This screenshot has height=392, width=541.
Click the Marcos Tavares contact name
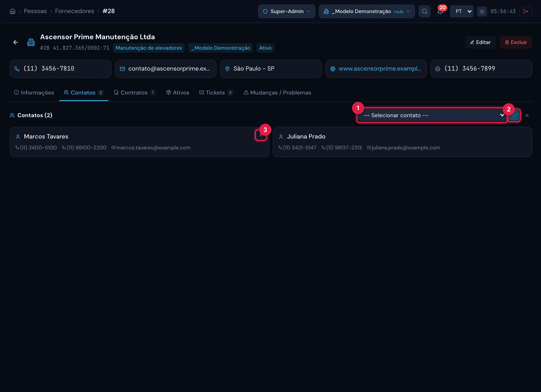pos(46,137)
